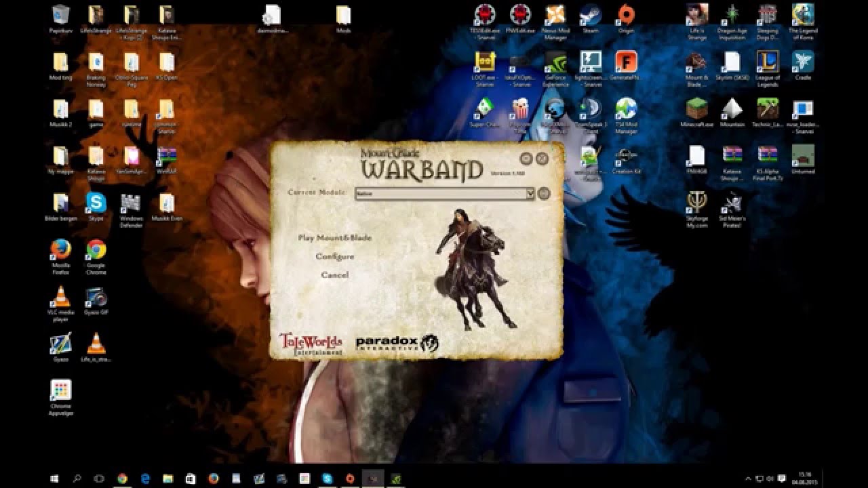Select the Steam desktop shortcut
The height and width of the screenshot is (488, 868).
tap(591, 18)
